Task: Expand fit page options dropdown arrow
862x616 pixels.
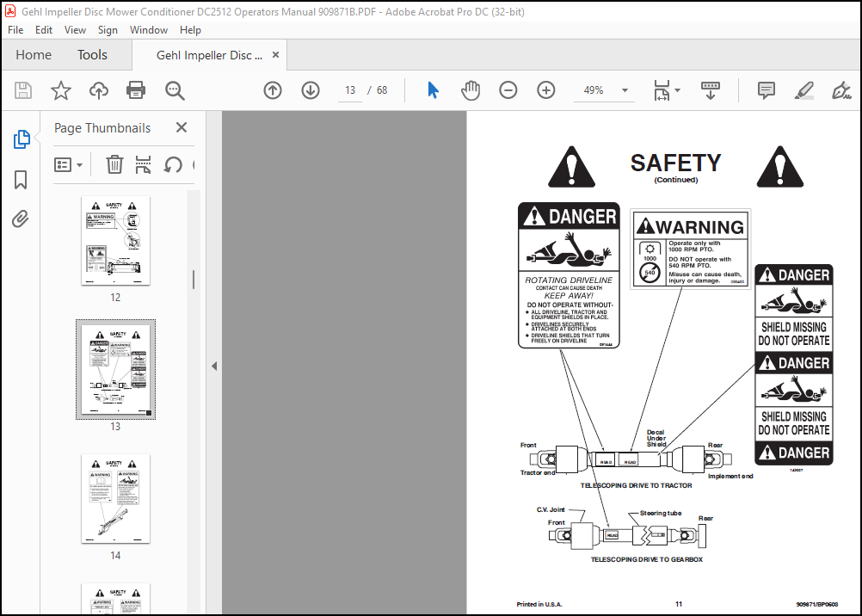Action: [x=677, y=90]
